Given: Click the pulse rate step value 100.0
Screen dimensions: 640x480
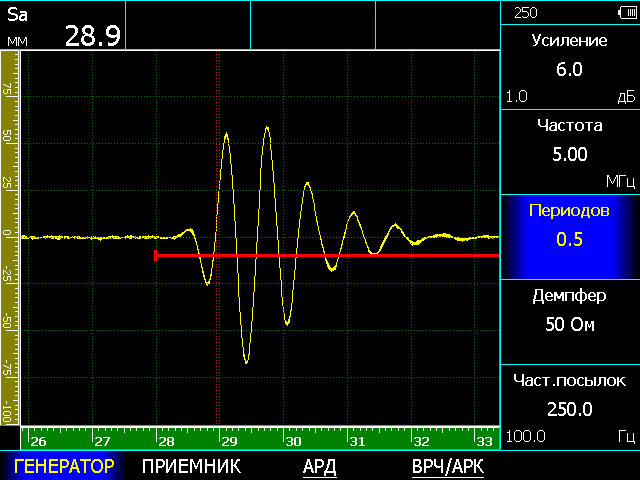Looking at the screenshot, I should coord(524,436).
